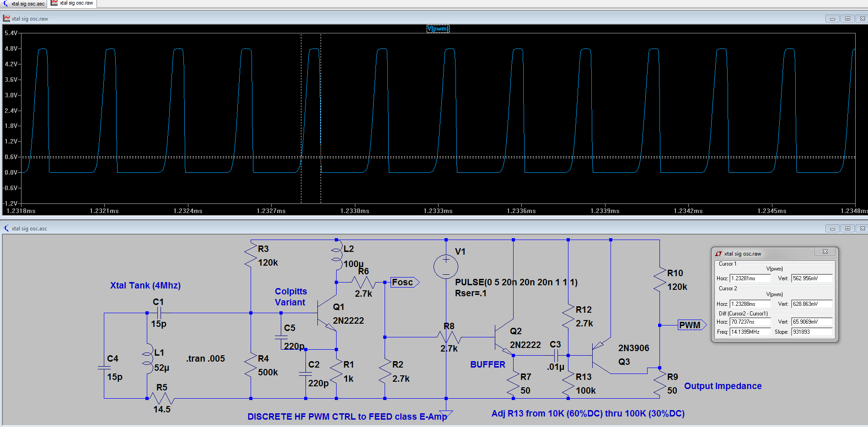Click the Freq field 14.1395MHz
This screenshot has height=427, width=868.
pyautogui.click(x=750, y=332)
